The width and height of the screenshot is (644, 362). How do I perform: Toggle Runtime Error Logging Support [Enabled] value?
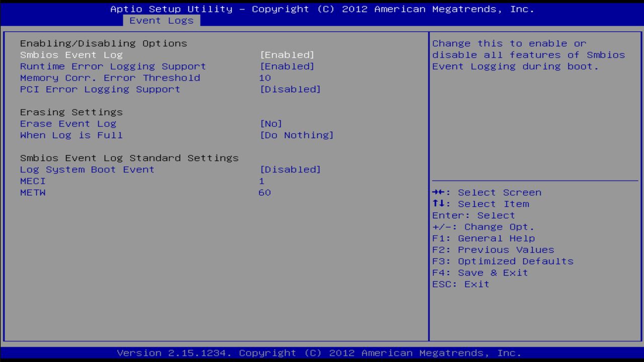(x=287, y=66)
